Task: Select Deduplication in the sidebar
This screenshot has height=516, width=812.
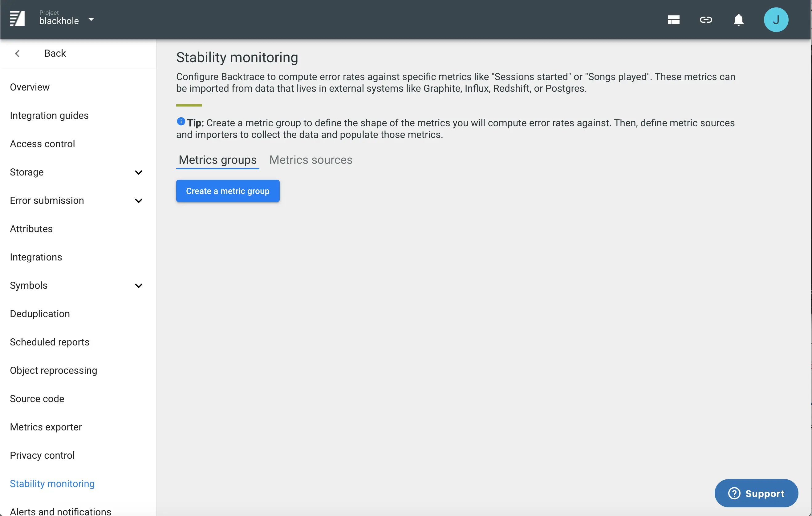Action: [40, 313]
